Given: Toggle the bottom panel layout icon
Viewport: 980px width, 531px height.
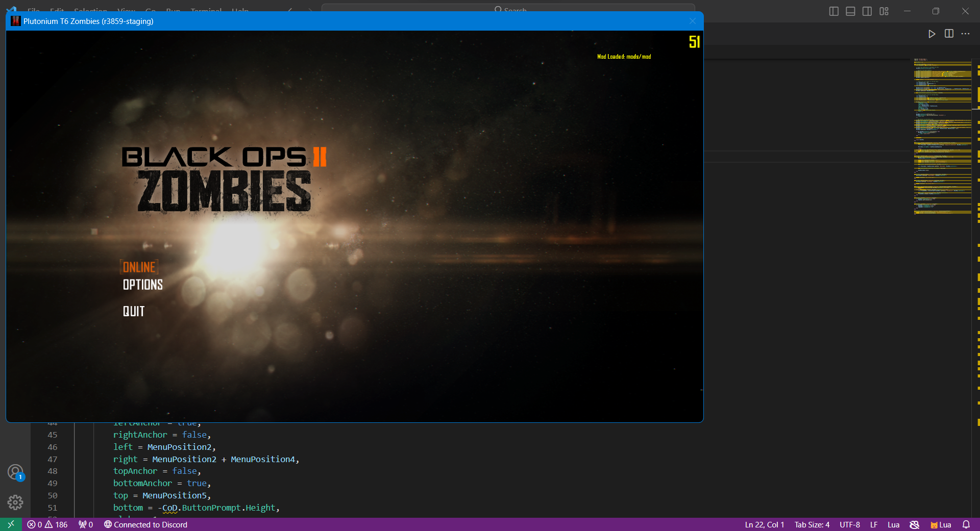Looking at the screenshot, I should coord(850,11).
